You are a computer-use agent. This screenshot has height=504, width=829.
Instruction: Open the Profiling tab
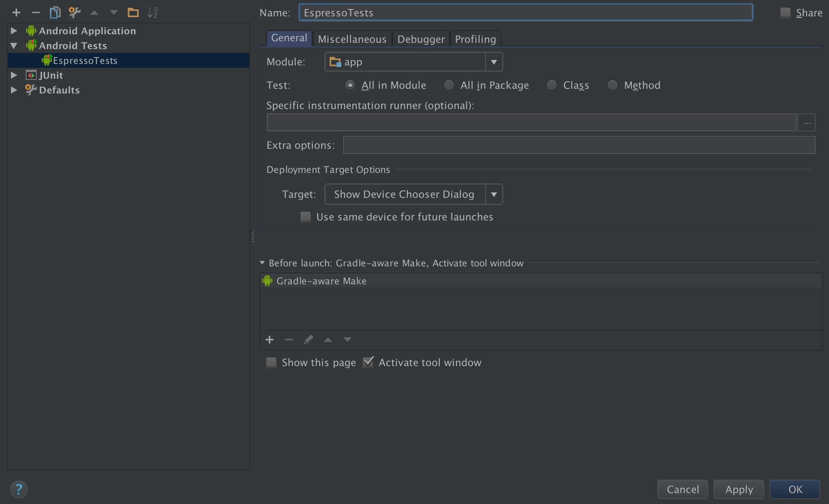point(475,39)
